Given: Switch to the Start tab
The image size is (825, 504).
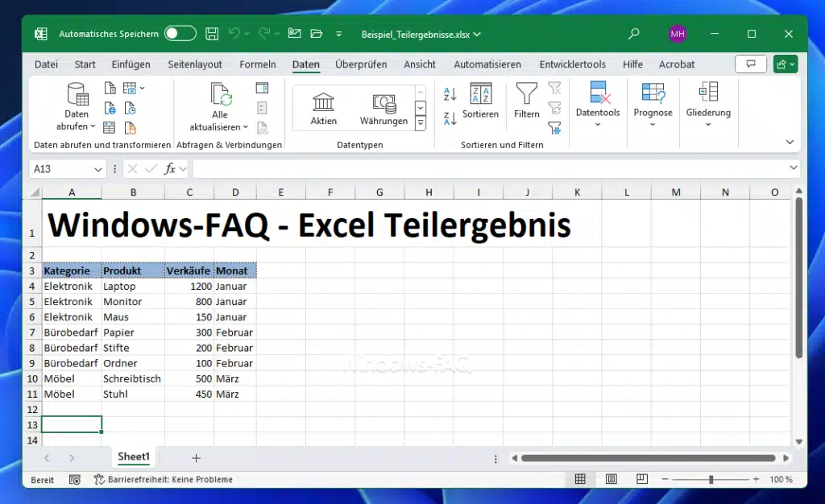Looking at the screenshot, I should click(x=85, y=64).
